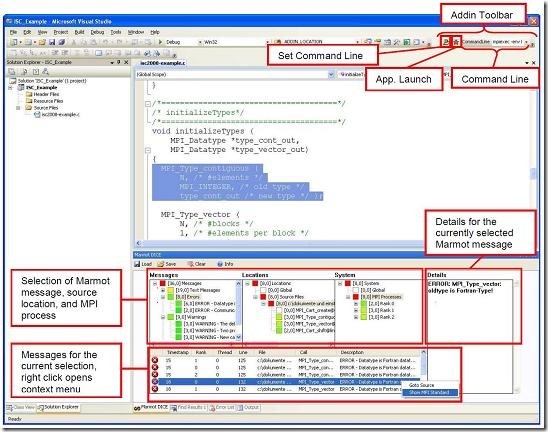Click Load in the Marmot DIICE toolbar

pyautogui.click(x=143, y=264)
